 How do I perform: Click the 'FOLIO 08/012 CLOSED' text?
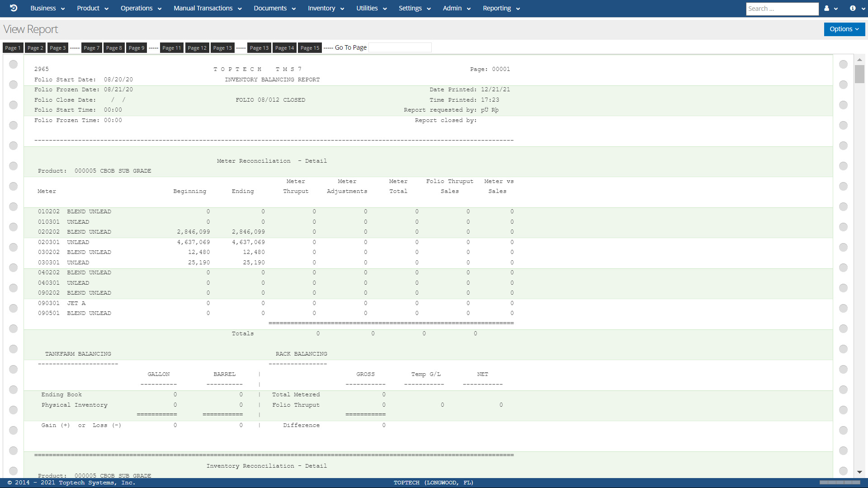[270, 100]
